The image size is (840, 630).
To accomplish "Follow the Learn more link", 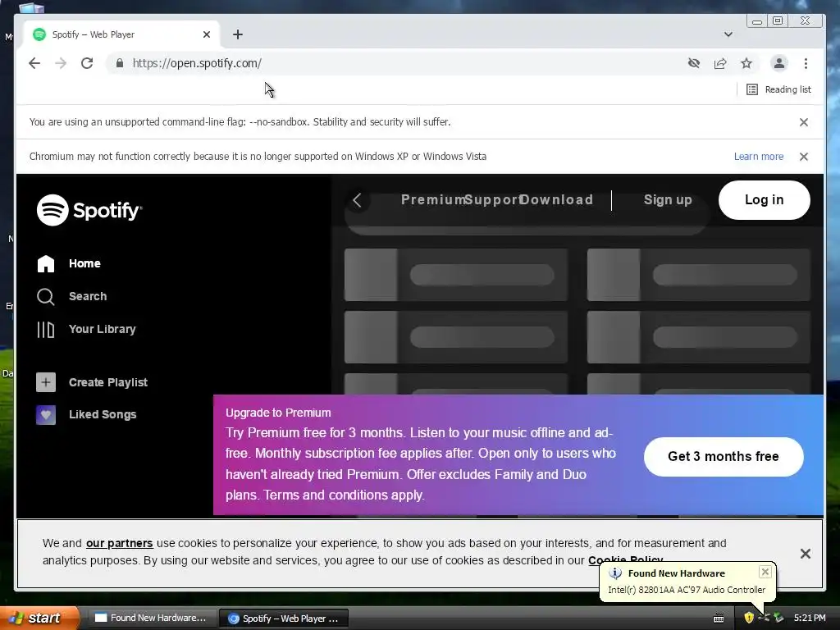I will click(759, 157).
